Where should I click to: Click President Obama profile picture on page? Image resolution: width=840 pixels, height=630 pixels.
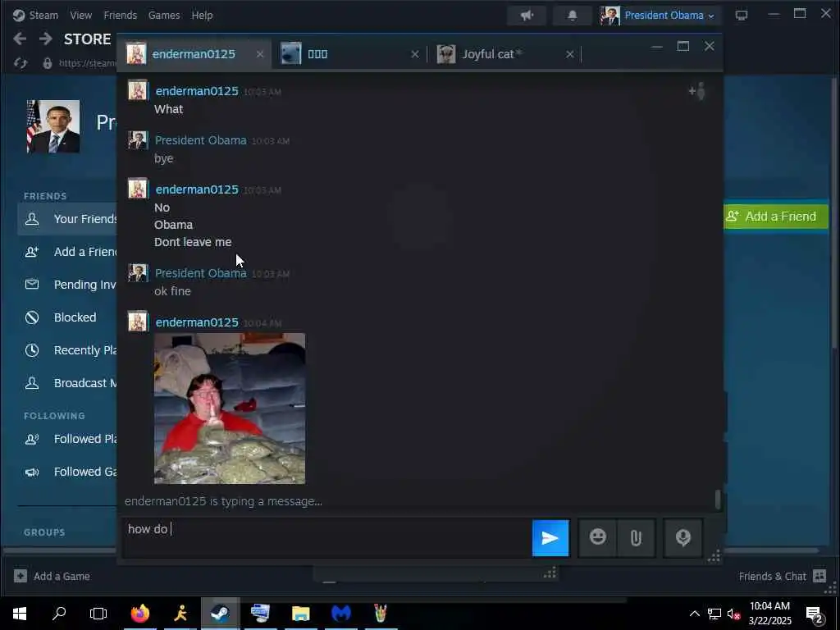pyautogui.click(x=53, y=126)
